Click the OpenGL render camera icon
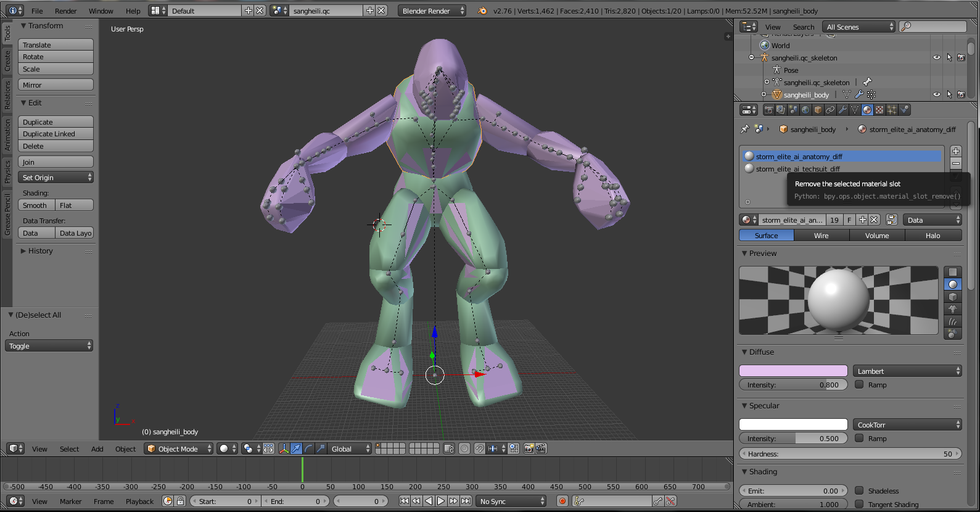This screenshot has height=512, width=980. click(529, 449)
